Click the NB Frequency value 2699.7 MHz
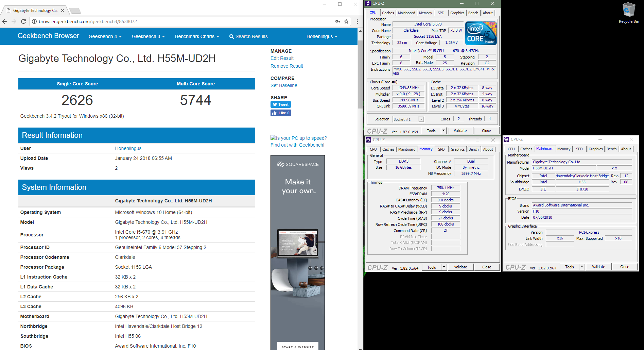The width and height of the screenshot is (644, 350). coord(471,173)
